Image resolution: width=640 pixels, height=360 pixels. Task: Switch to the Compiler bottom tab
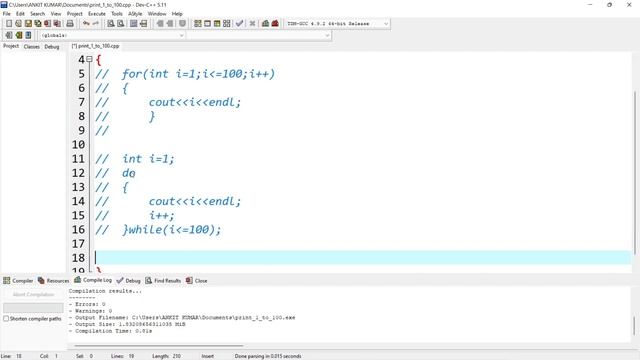18,280
